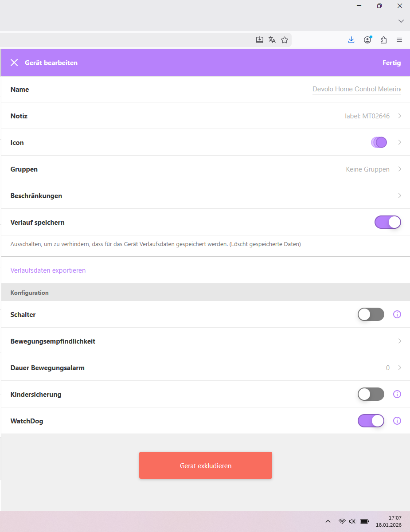Screen dimensions: 410x532
Task: Open the browser extensions puzzle icon
Action: pos(383,40)
